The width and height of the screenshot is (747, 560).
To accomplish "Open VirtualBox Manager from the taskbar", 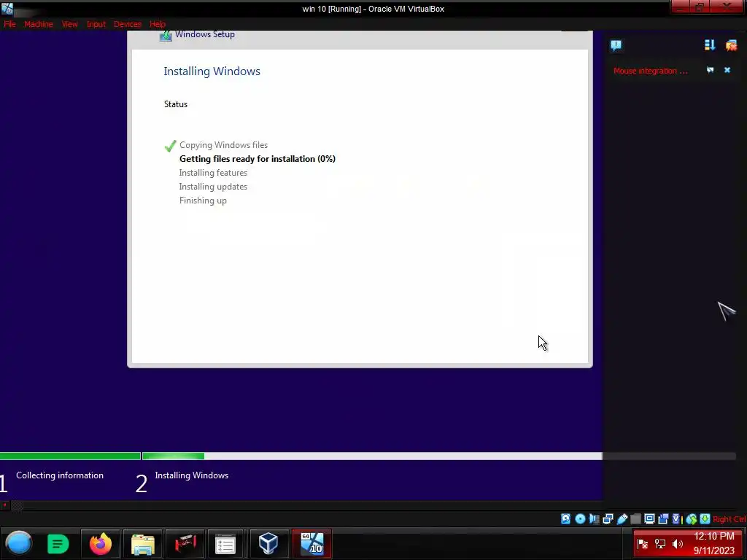I will pyautogui.click(x=268, y=543).
